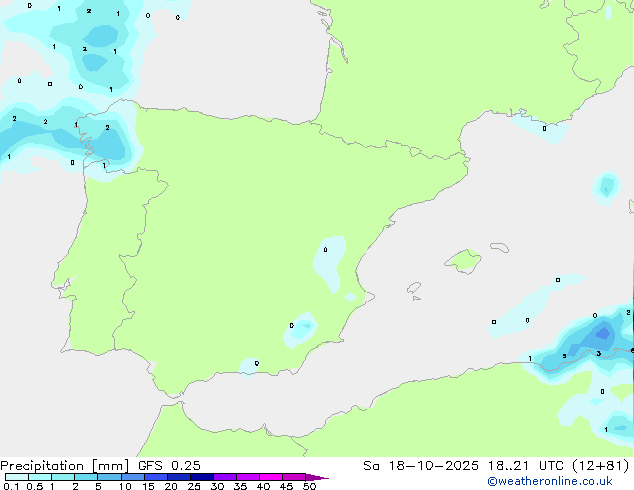Click the '10' legend scale label
Screen dimensions: 634x490
125,486
